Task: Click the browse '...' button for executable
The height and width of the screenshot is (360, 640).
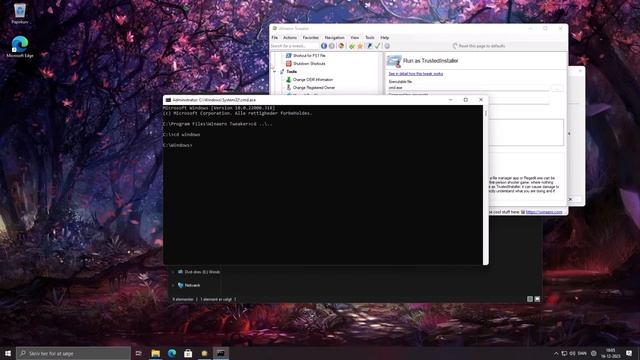Action: [x=557, y=88]
